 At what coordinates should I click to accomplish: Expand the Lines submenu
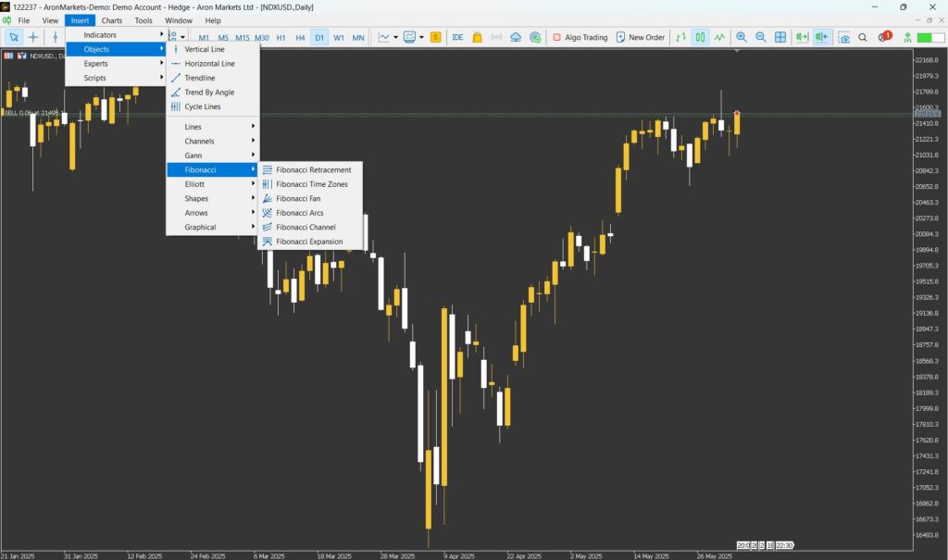point(212,127)
